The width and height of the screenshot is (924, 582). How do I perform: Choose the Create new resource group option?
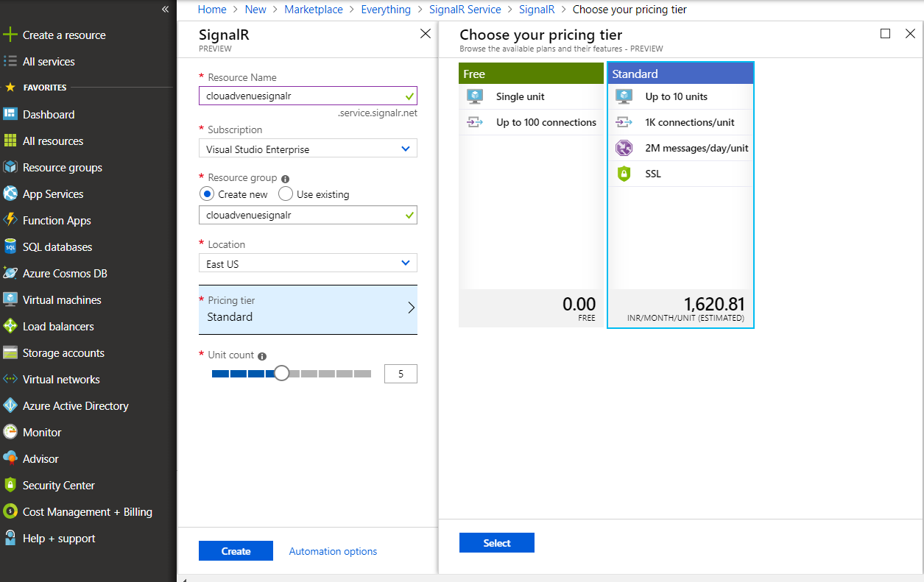(207, 194)
